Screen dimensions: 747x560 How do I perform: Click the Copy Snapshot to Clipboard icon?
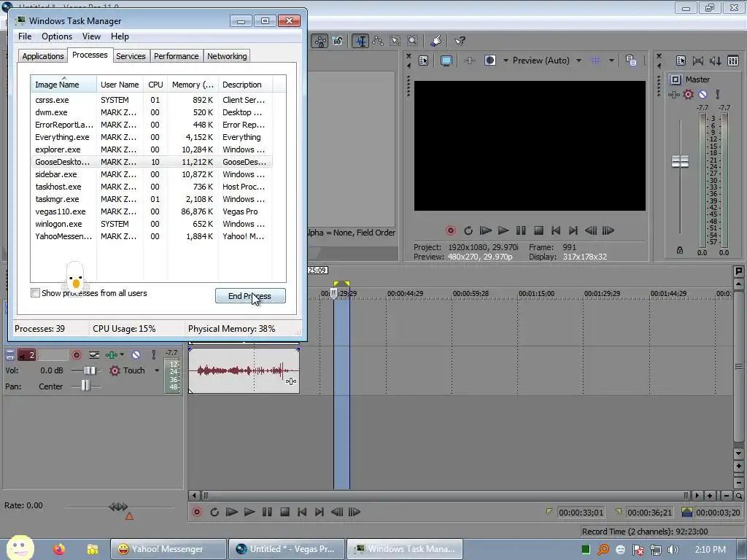point(631,61)
